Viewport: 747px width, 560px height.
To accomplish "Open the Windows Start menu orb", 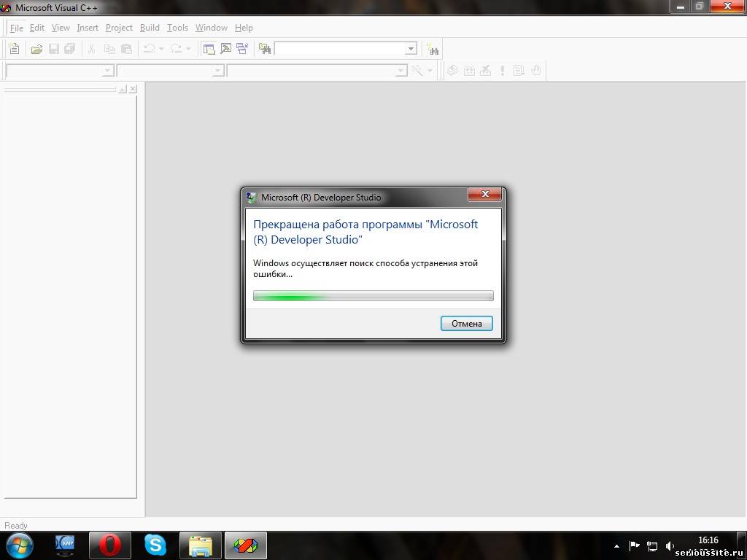I will tap(20, 545).
